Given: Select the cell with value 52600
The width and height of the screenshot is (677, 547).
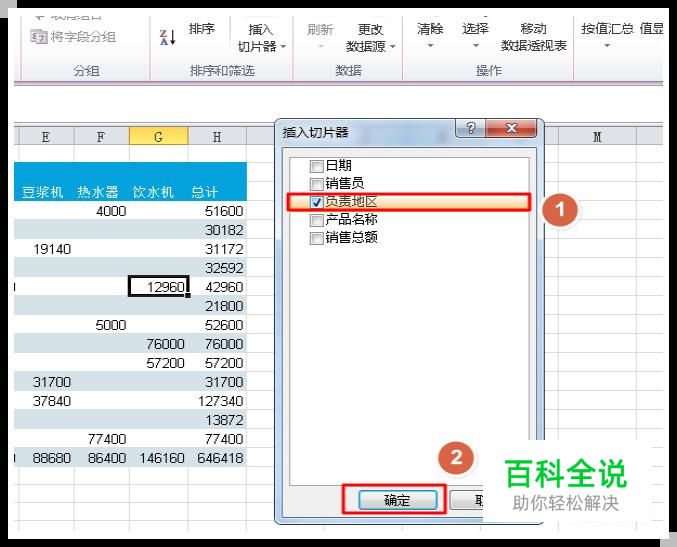Looking at the screenshot, I should click(x=217, y=325).
